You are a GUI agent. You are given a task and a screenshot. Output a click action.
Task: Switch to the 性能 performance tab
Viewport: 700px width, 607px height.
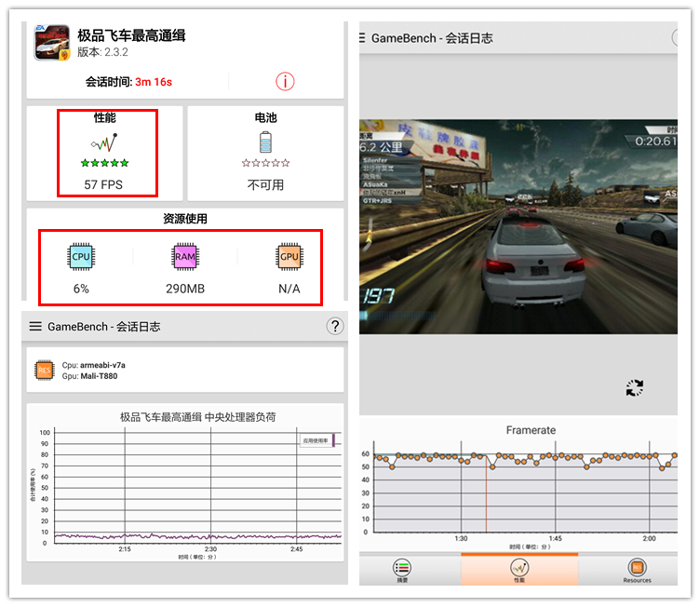(519, 570)
